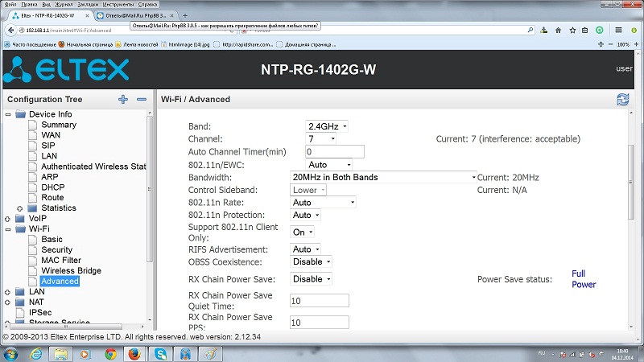Open the media player taskbar icon
The width and height of the screenshot is (644, 362).
point(85,354)
